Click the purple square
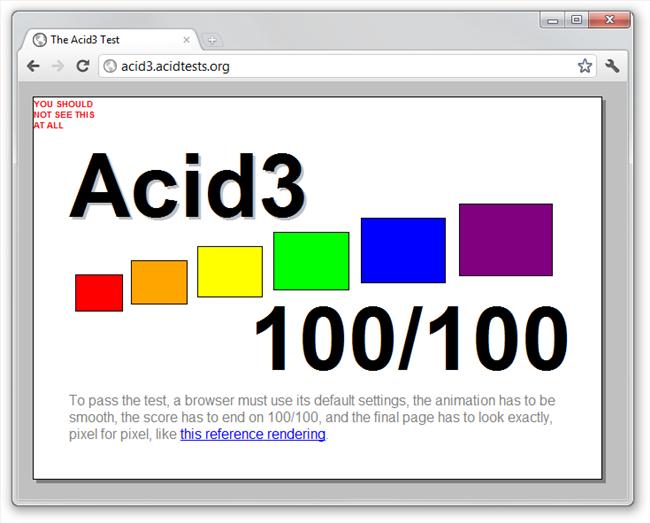Viewport: 650px width, 523px height. pos(506,240)
